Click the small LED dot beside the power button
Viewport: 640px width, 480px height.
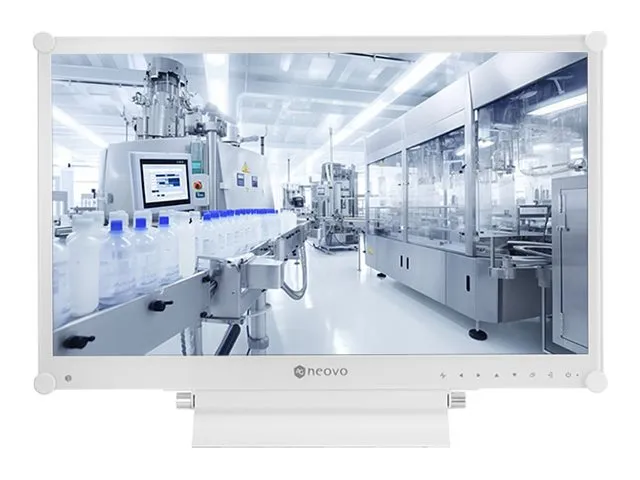click(x=577, y=375)
